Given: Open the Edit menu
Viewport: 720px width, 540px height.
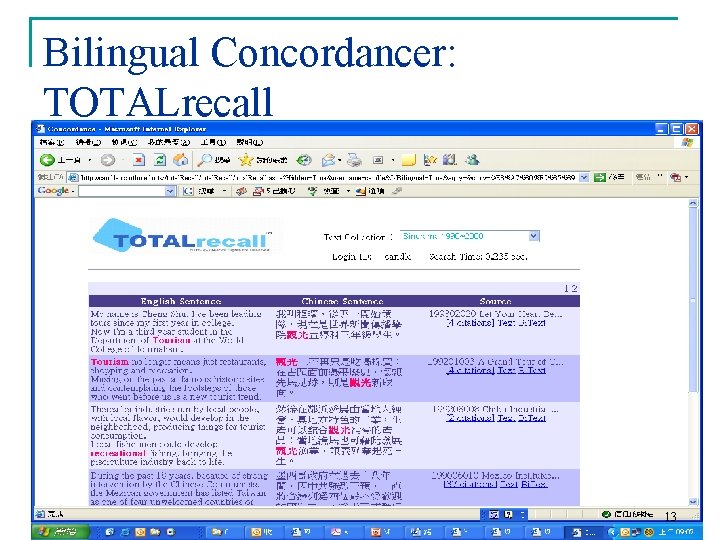Looking at the screenshot, I should pyautogui.click(x=88, y=142).
